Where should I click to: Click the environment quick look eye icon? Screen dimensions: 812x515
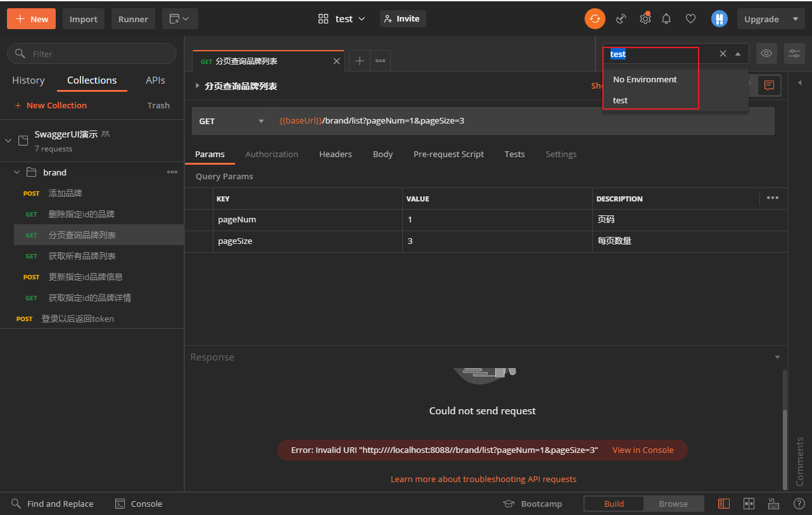766,54
